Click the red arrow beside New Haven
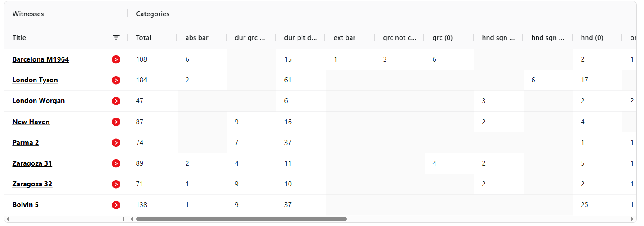 click(x=116, y=122)
